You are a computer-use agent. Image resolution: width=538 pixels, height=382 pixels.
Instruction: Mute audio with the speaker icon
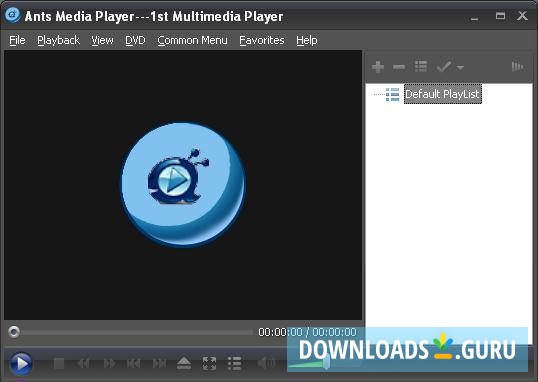coord(266,363)
